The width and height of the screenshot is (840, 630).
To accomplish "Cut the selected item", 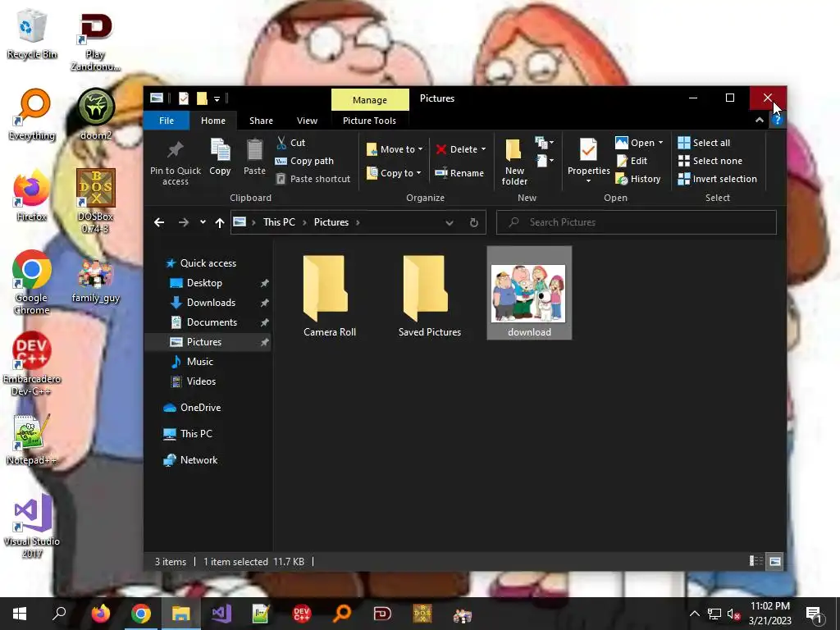I will (x=291, y=143).
